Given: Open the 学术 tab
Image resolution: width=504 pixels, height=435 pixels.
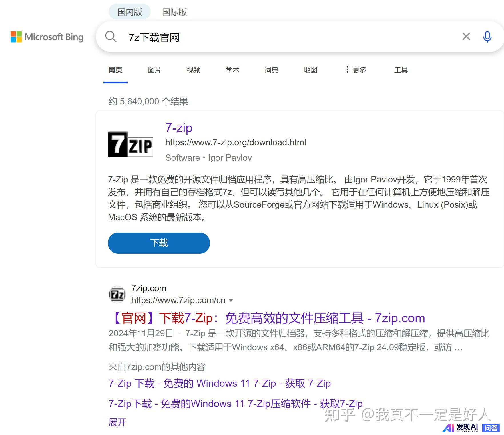Looking at the screenshot, I should click(x=232, y=70).
